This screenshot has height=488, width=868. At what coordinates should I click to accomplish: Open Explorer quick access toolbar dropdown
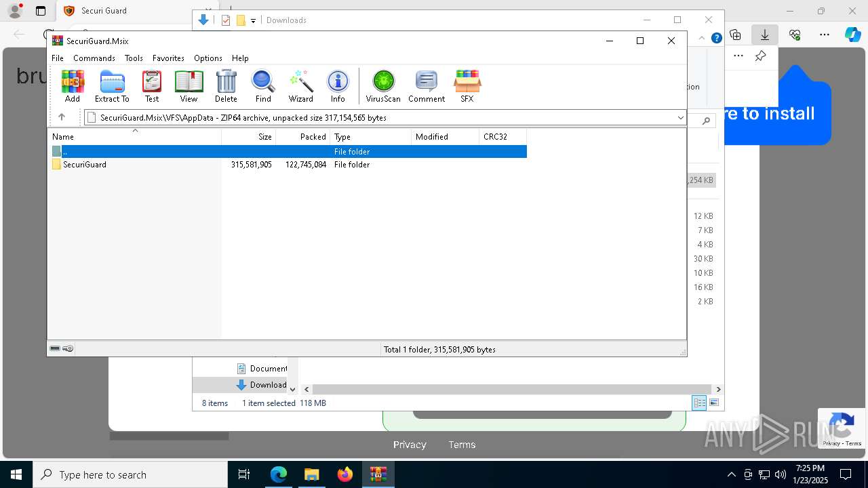coord(253,20)
